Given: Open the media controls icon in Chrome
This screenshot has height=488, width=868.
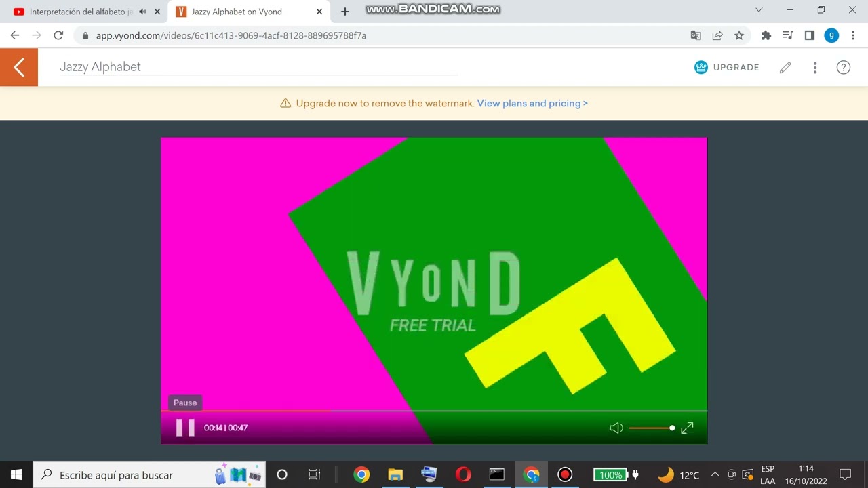Looking at the screenshot, I should 788,35.
